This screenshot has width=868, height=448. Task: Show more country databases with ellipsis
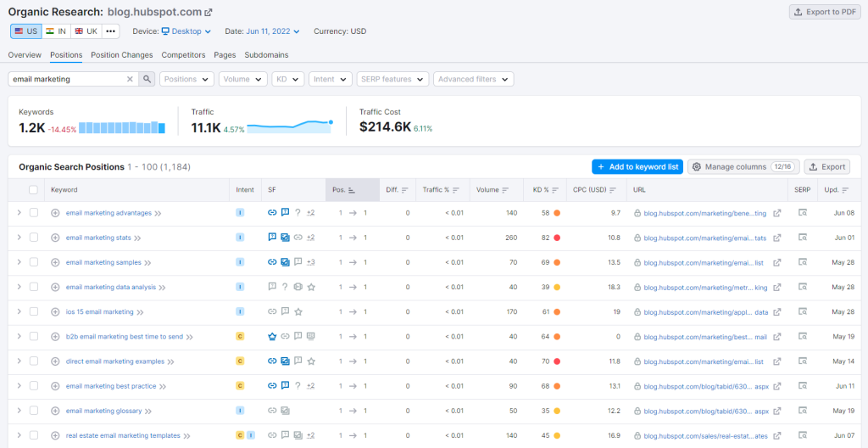pos(111,31)
